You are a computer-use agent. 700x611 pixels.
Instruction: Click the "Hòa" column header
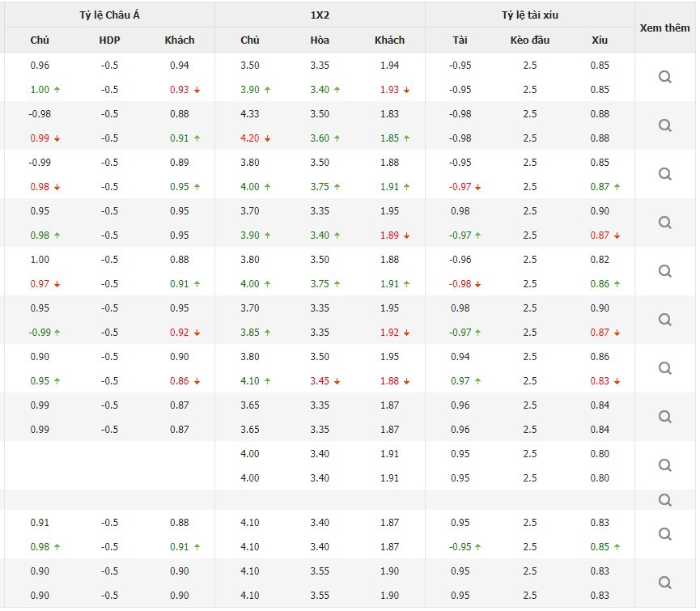tap(320, 40)
